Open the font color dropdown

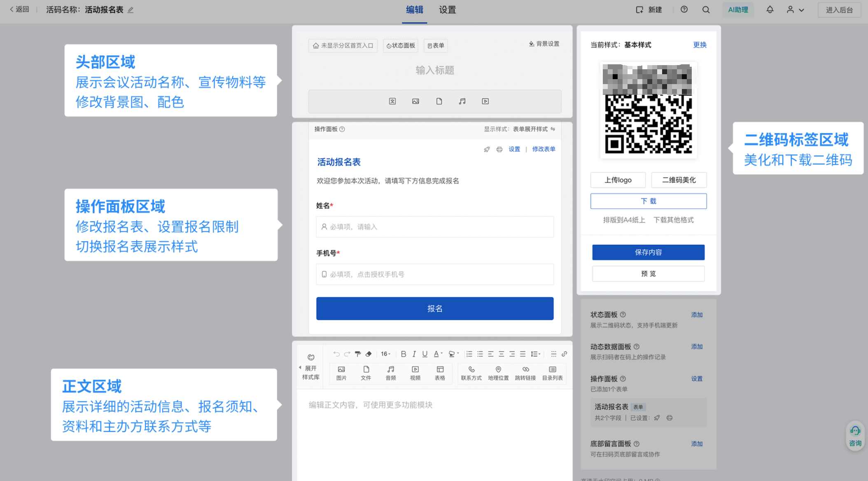[x=438, y=354]
